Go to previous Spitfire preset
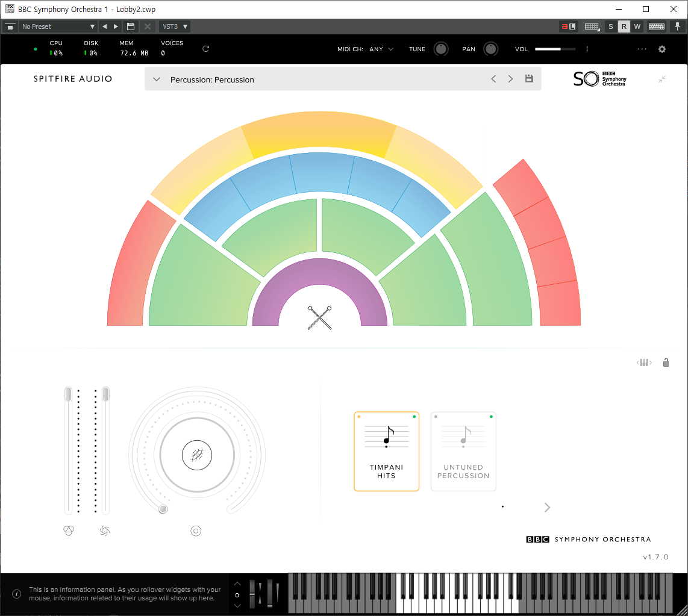This screenshot has height=616, width=688. coord(493,79)
